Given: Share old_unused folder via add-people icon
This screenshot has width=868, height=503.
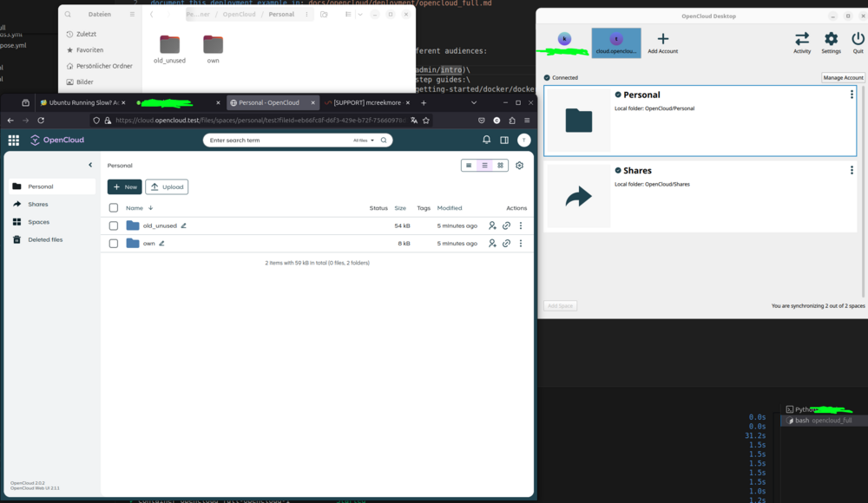Looking at the screenshot, I should click(x=492, y=225).
